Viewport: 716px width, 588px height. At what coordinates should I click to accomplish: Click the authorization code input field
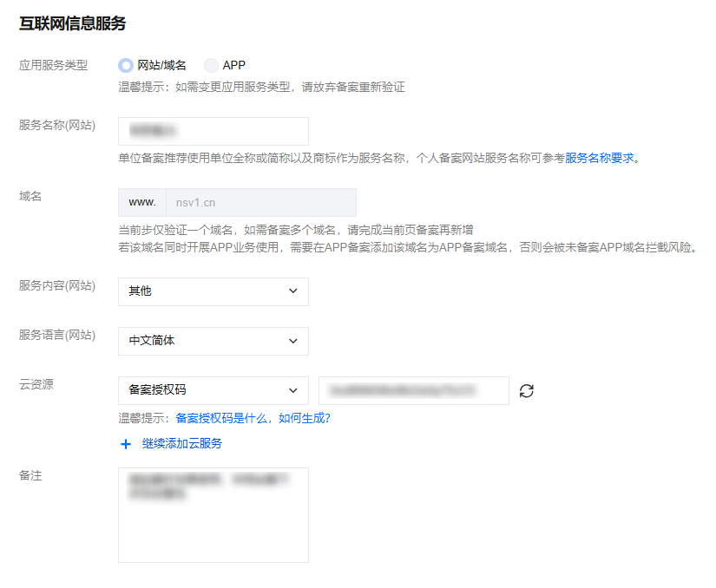tap(413, 390)
